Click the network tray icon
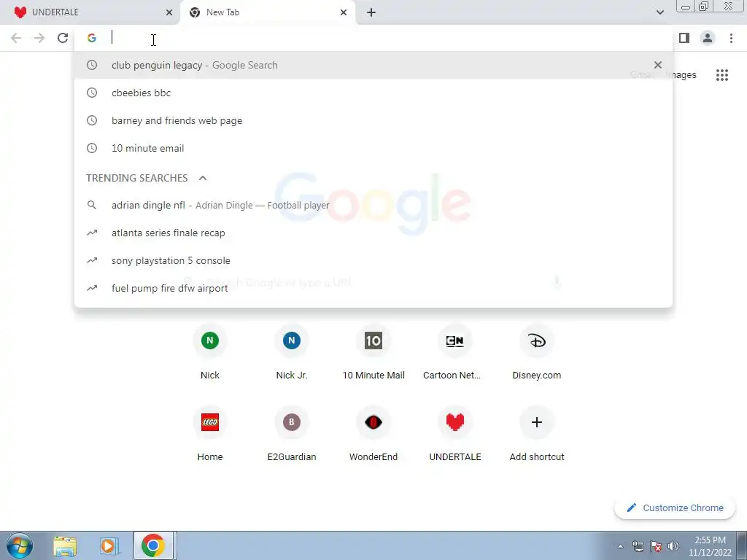The image size is (747, 560). click(638, 546)
